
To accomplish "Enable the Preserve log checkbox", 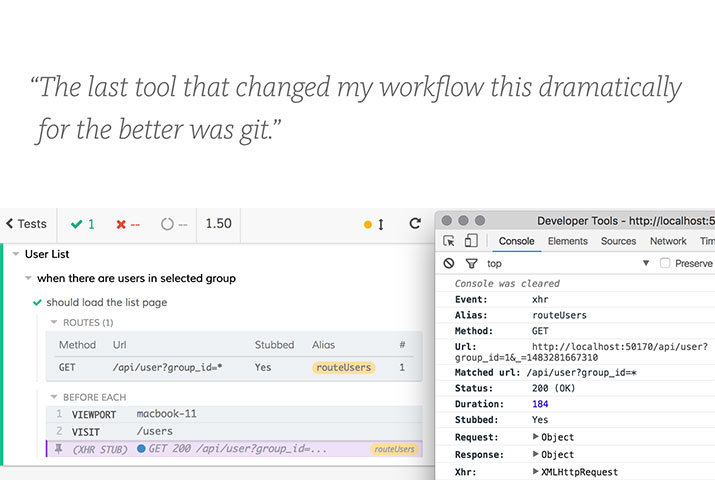I will 663,263.
